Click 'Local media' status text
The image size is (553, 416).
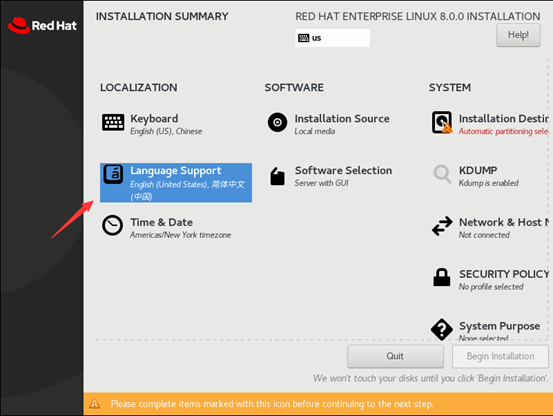[x=315, y=131]
